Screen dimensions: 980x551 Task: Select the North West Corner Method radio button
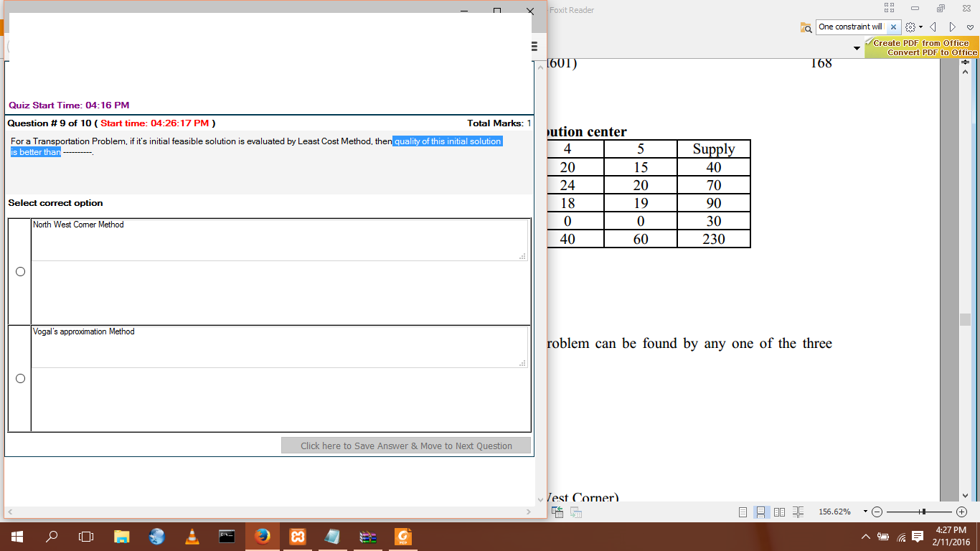pyautogui.click(x=20, y=271)
